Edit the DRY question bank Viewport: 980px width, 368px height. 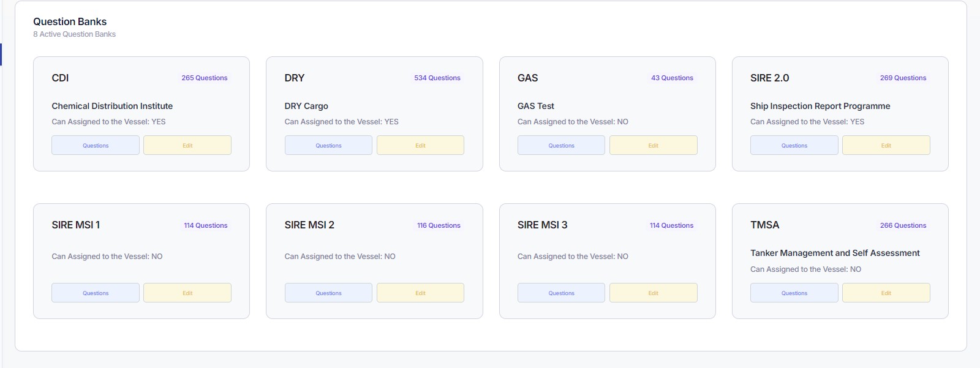pos(420,146)
